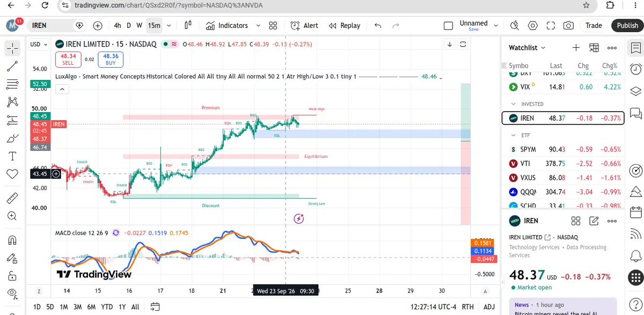
Task: Switch to the W weekly interval
Action: pos(139,25)
